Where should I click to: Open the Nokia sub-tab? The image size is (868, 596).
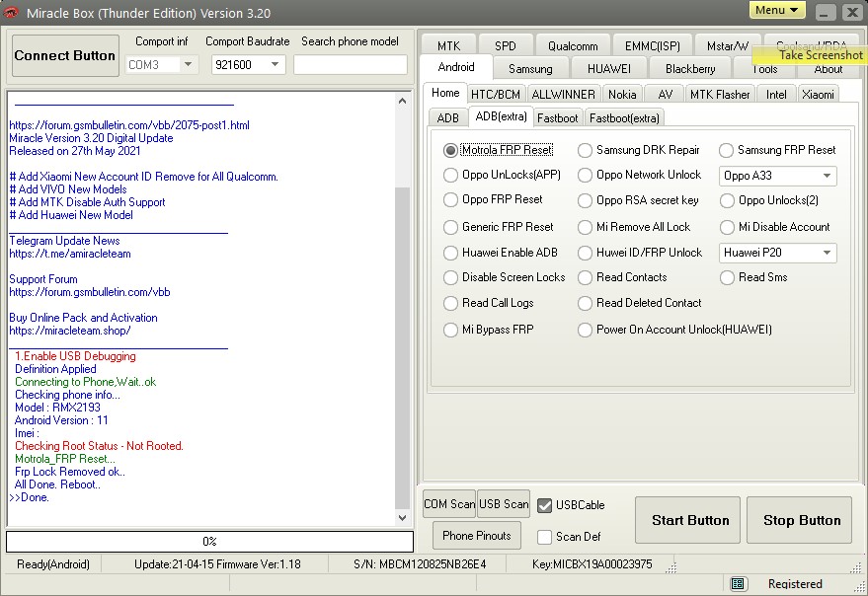pyautogui.click(x=622, y=94)
